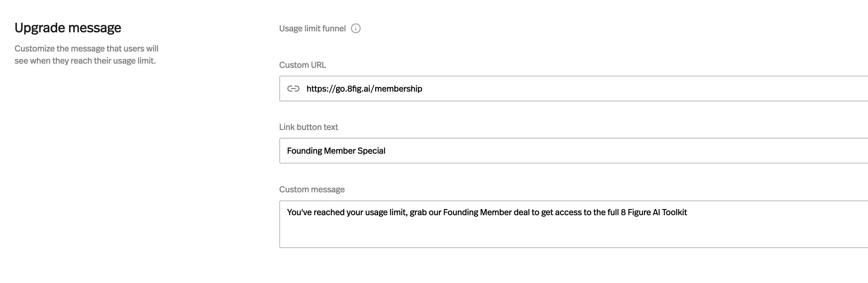This screenshot has height=283, width=868.
Task: Click the chain link icon in Custom URL field
Action: (293, 89)
